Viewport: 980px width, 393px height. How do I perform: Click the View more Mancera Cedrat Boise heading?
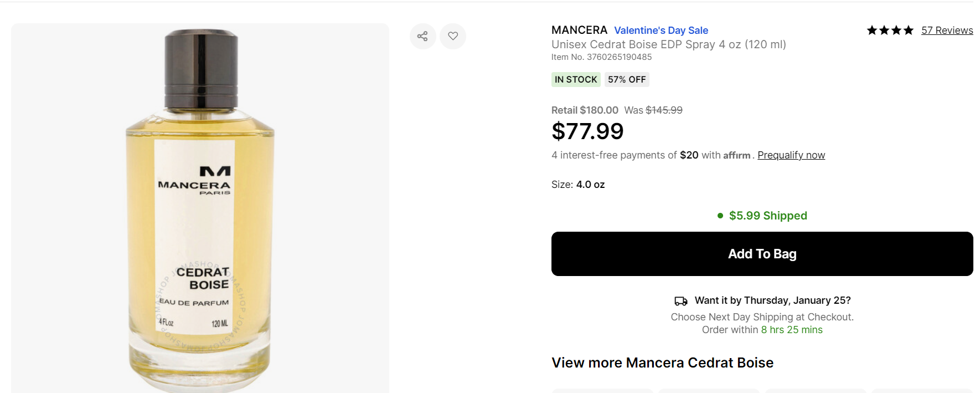[662, 363]
